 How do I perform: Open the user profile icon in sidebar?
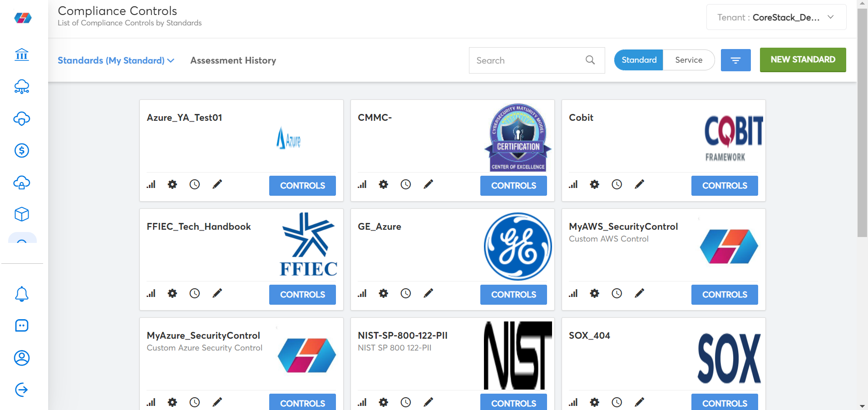pos(22,358)
